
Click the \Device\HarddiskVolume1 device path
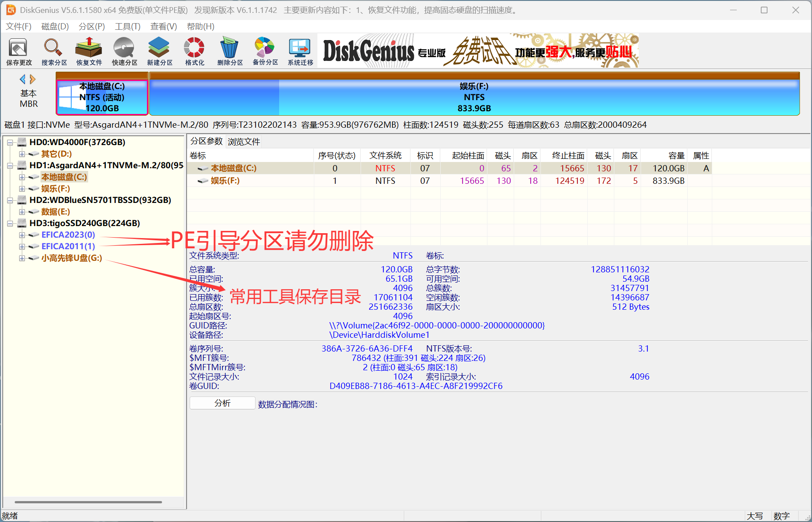coord(380,335)
